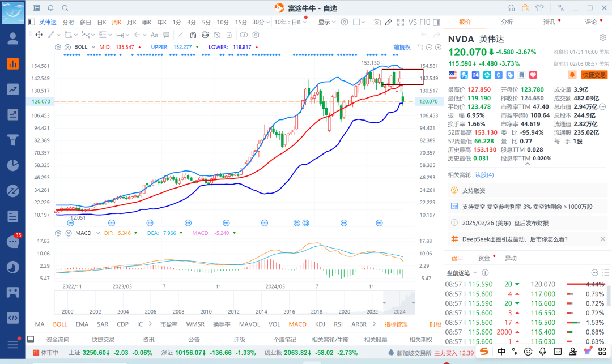The image size is (612, 364).
Task: Enter fullscreen chart mode
Action: 401,22
